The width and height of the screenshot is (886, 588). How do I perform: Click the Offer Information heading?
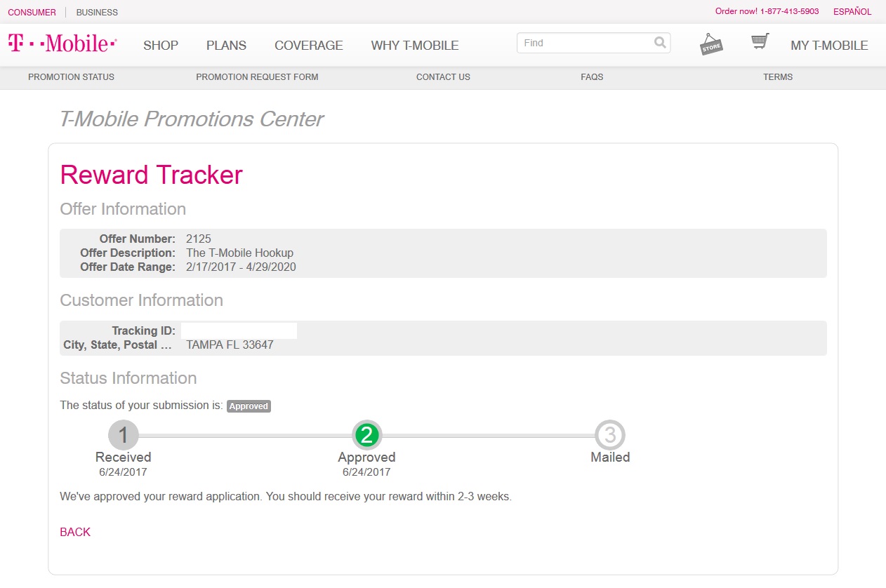coord(123,209)
